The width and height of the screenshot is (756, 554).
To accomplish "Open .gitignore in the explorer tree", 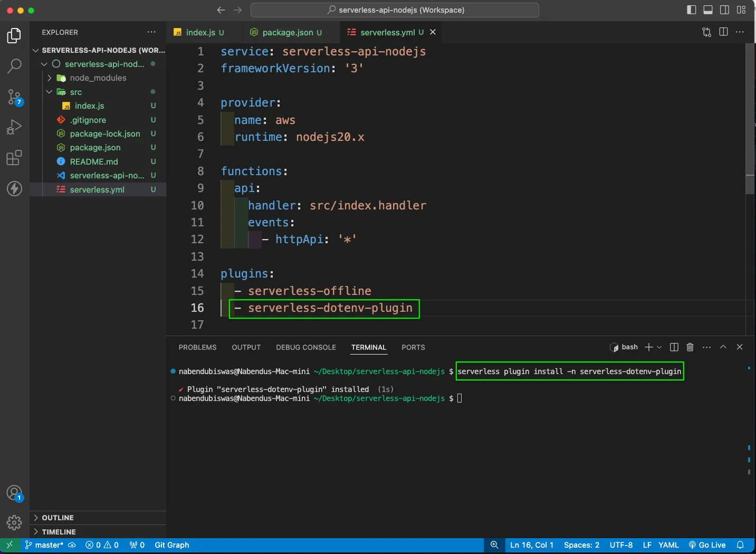I will click(98, 120).
